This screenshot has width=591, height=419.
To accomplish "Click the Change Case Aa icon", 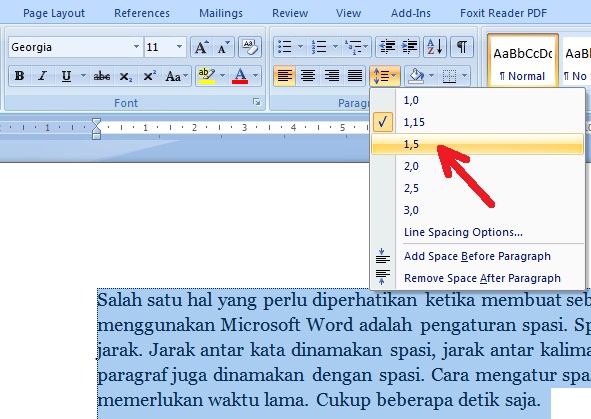I will tap(176, 76).
